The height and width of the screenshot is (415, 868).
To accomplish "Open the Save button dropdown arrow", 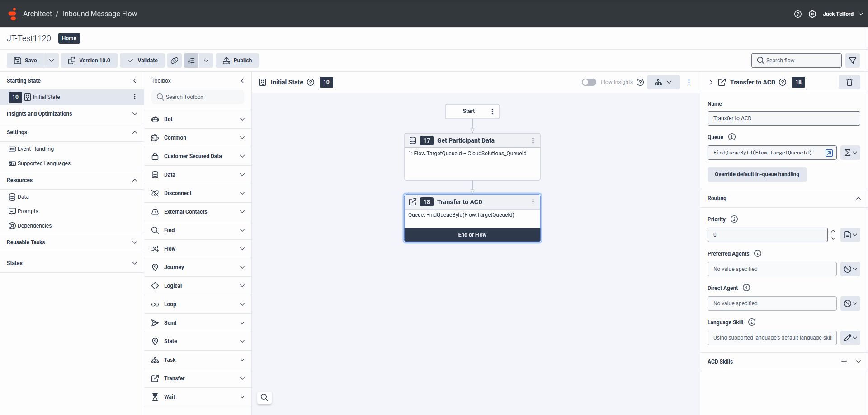I will tap(51, 60).
